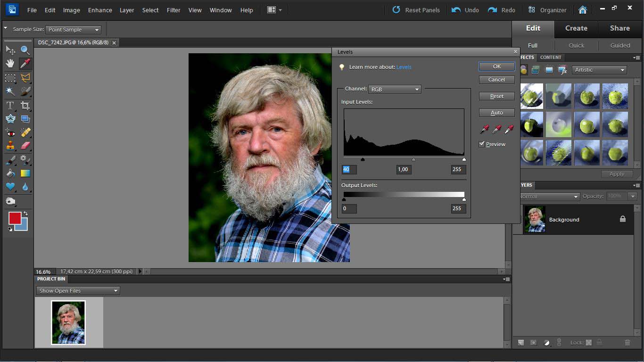
Task: Click the Set White Point eyedropper
Action: coord(509,129)
